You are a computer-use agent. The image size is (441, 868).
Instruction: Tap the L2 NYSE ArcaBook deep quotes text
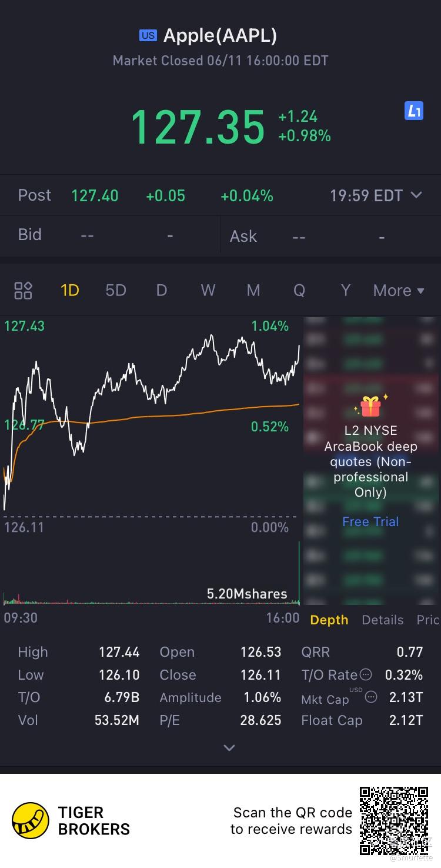click(370, 461)
